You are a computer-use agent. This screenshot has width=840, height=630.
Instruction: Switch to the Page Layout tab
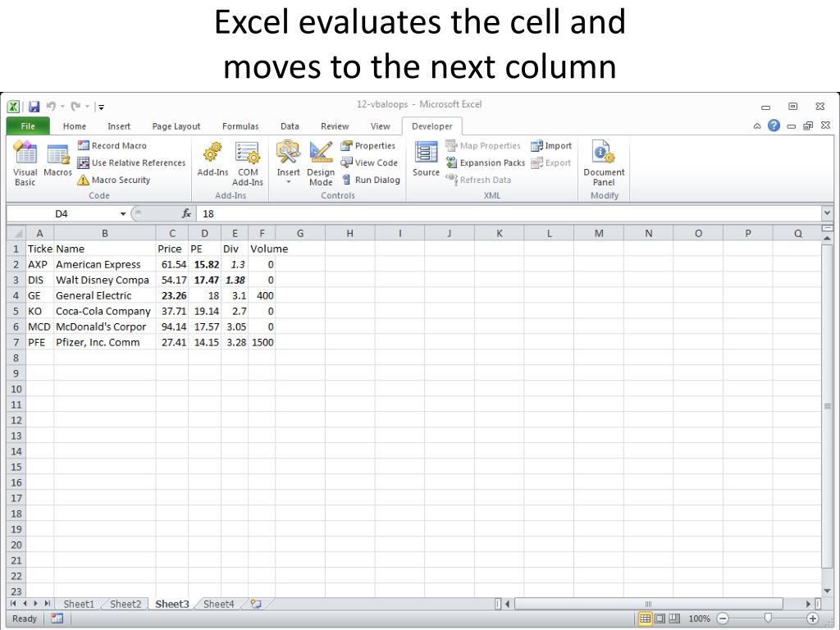(x=176, y=126)
